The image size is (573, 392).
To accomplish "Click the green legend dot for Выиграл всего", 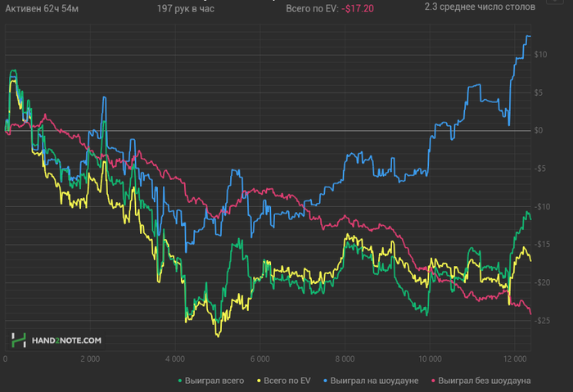I will point(180,381).
